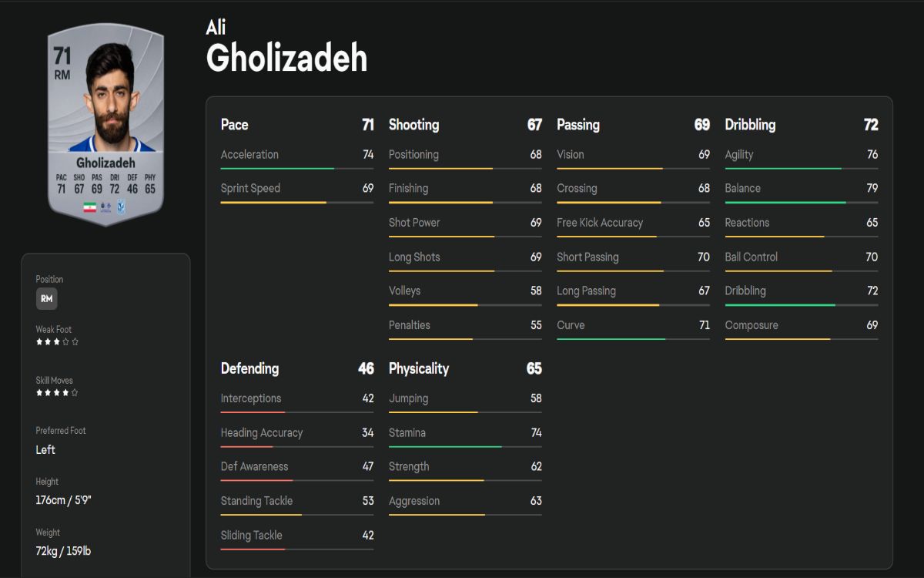924x578 pixels.
Task: Click the Acceleration stat bar
Action: tap(296, 168)
